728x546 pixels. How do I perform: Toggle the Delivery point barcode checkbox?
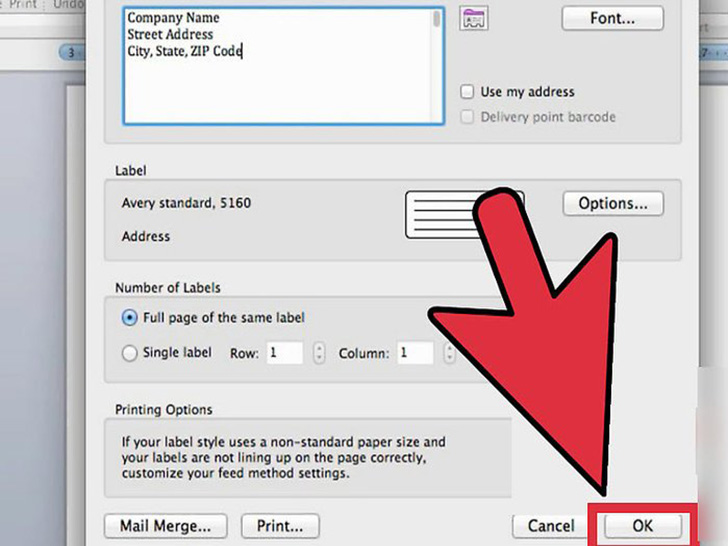coord(467,117)
